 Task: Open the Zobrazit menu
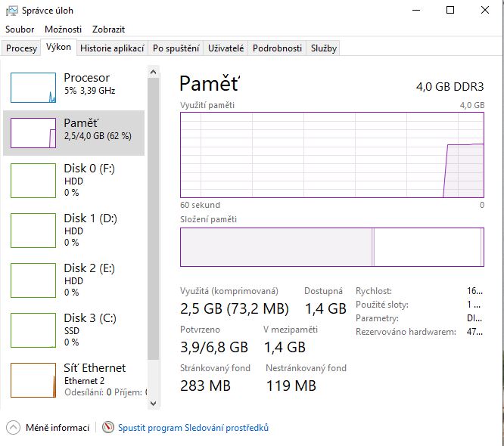[108, 29]
